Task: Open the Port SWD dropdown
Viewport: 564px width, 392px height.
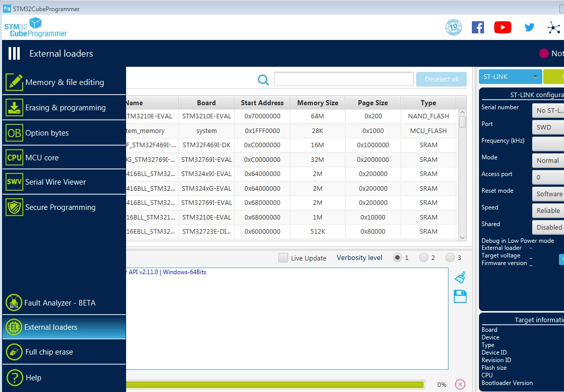Action: (548, 127)
